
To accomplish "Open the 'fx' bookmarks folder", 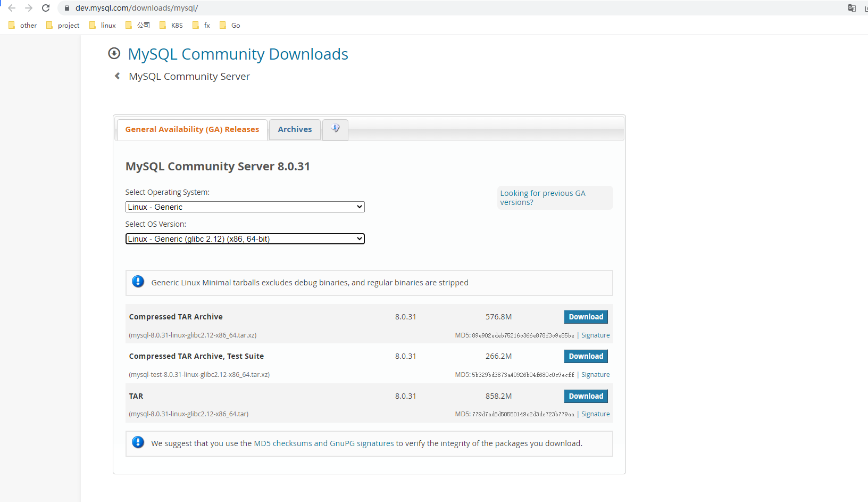I will (201, 25).
